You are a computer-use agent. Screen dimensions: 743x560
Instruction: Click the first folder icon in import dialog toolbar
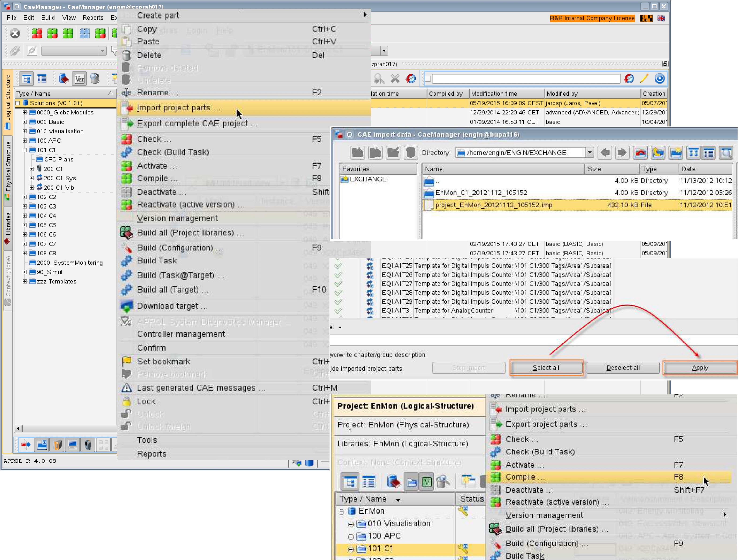[x=357, y=153]
